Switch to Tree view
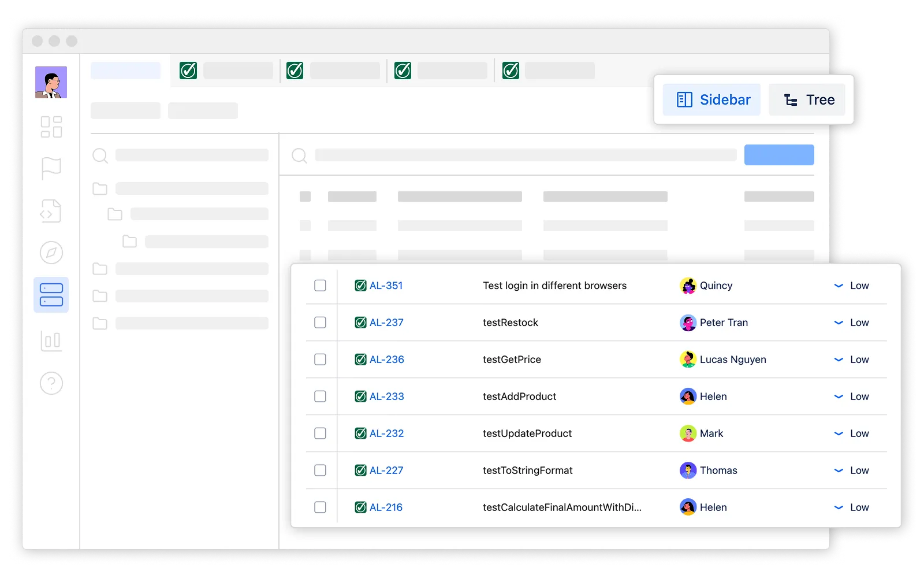Viewport: 924px width, 578px height. click(x=807, y=99)
